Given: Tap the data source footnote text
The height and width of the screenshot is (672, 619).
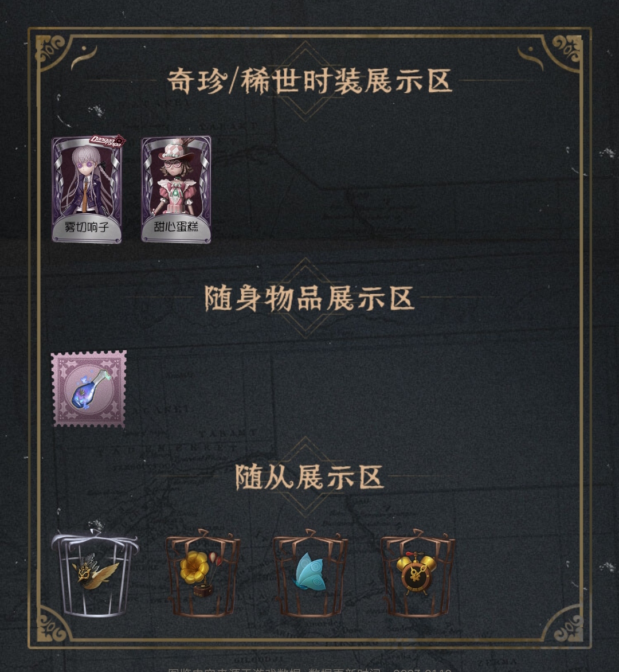Looking at the screenshot, I should coord(309,670).
